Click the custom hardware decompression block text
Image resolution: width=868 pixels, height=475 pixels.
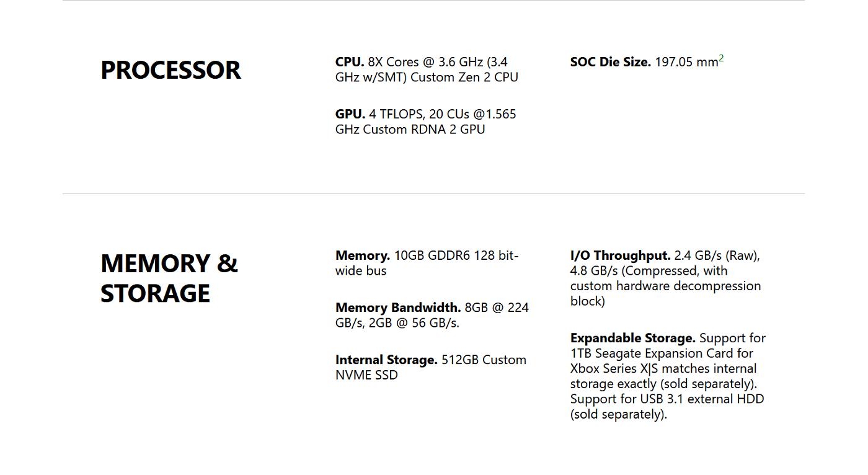click(x=666, y=293)
